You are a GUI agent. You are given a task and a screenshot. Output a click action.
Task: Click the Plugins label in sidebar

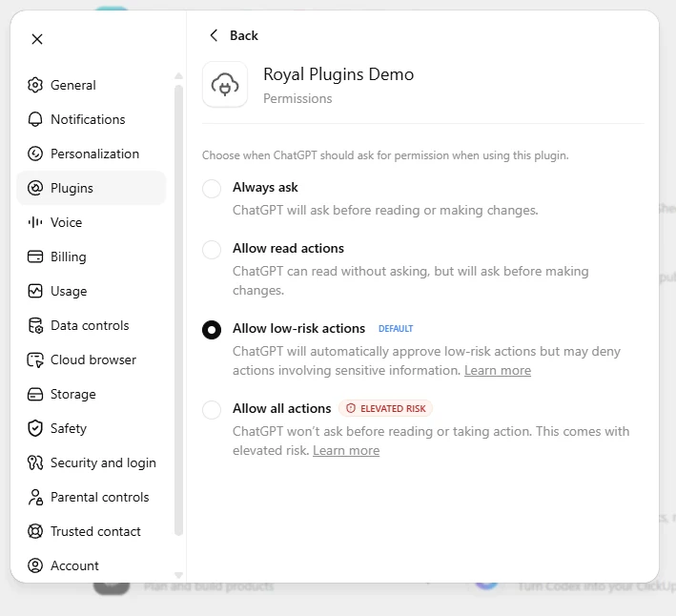pyautogui.click(x=72, y=189)
